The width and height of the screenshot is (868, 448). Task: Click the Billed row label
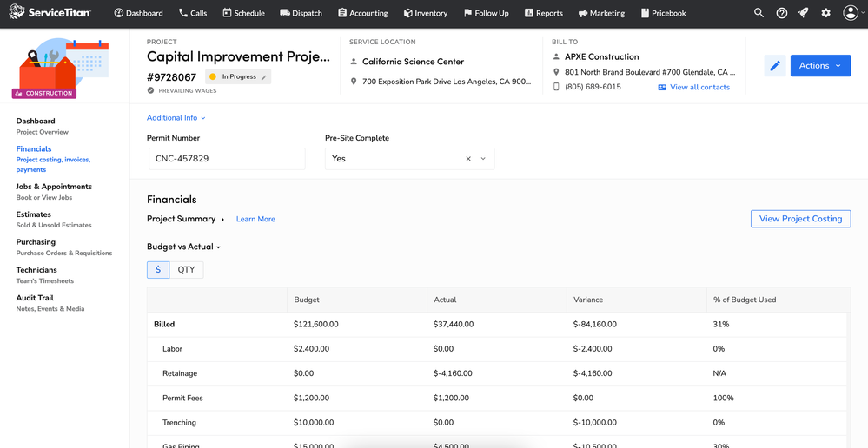(164, 324)
